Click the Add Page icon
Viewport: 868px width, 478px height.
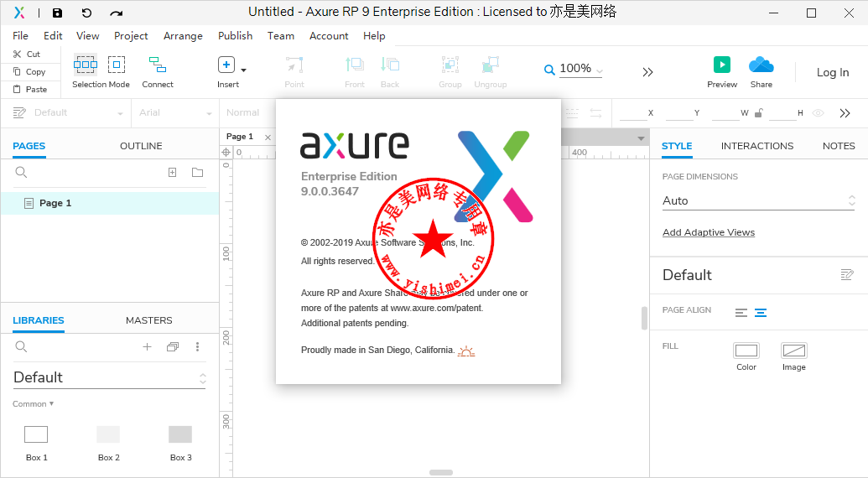pyautogui.click(x=173, y=173)
